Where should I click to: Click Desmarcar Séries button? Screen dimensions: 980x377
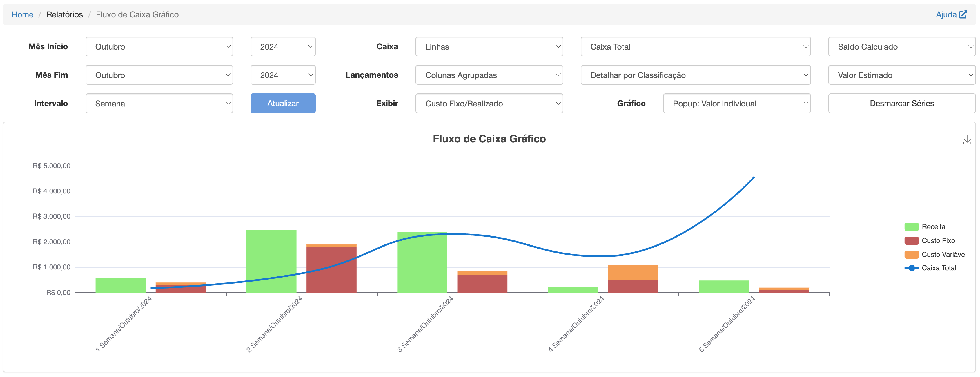(x=902, y=103)
